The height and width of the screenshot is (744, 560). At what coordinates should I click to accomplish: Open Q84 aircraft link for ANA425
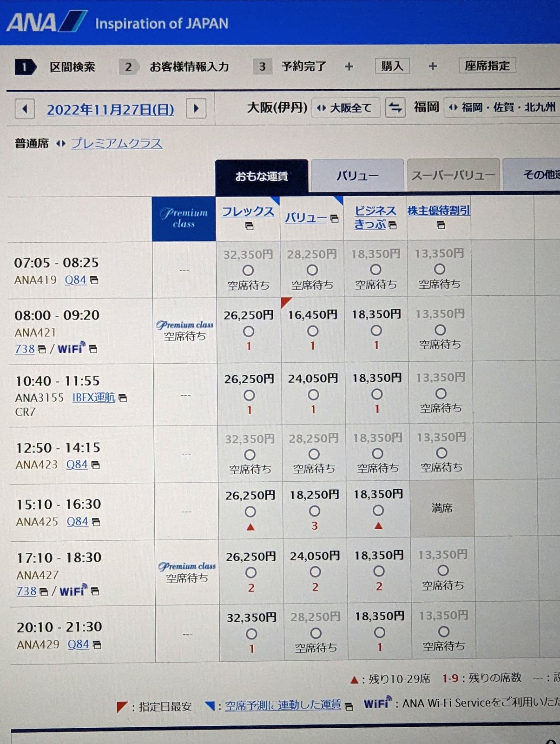pos(77,522)
